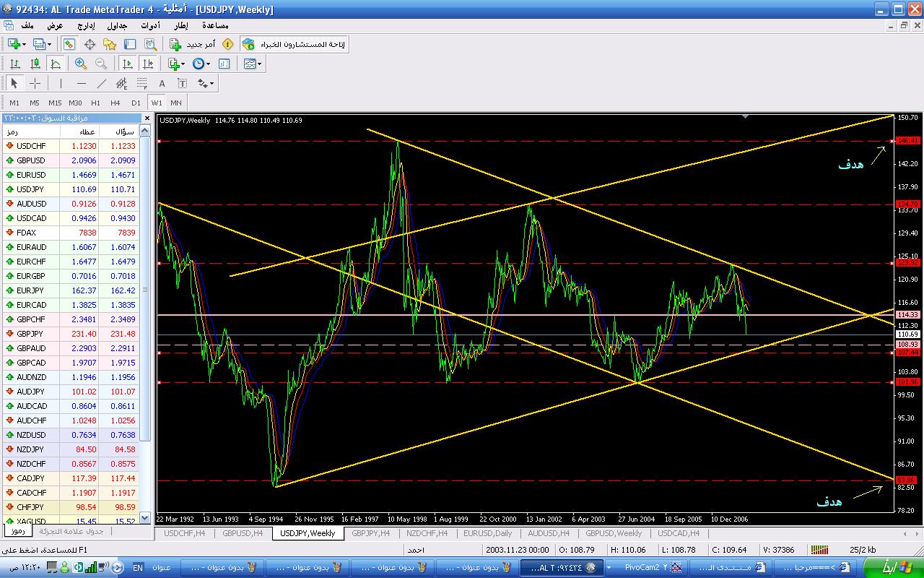Select the crosshair cursor tool

[x=35, y=83]
